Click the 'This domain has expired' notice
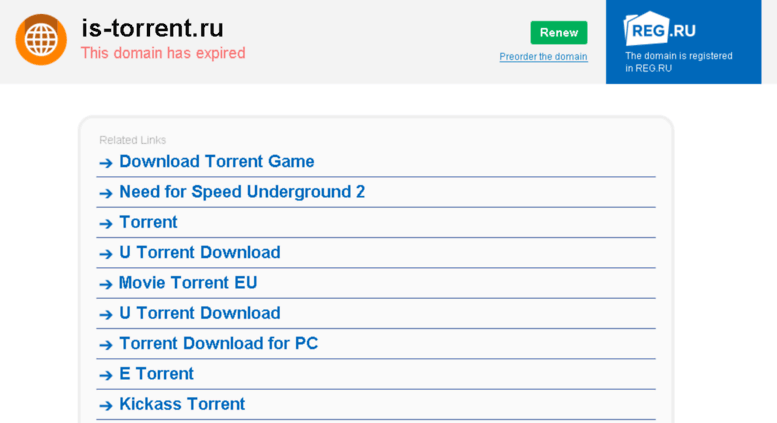777x423 pixels. pos(163,53)
